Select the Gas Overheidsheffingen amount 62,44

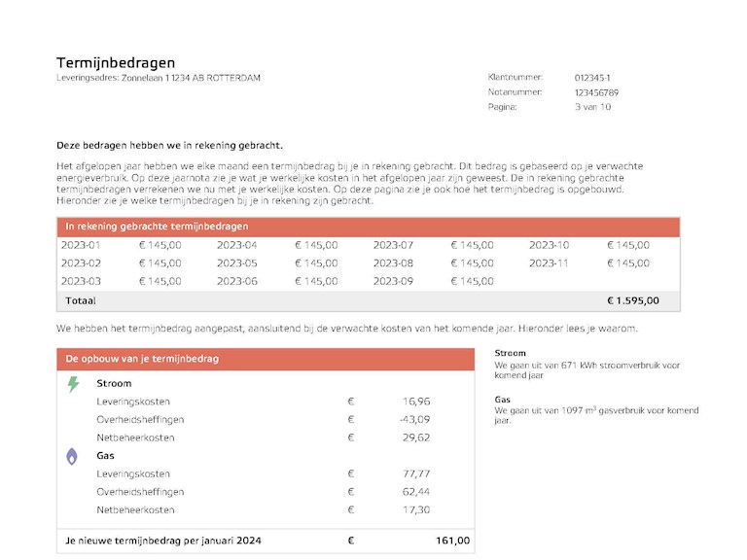tap(414, 492)
